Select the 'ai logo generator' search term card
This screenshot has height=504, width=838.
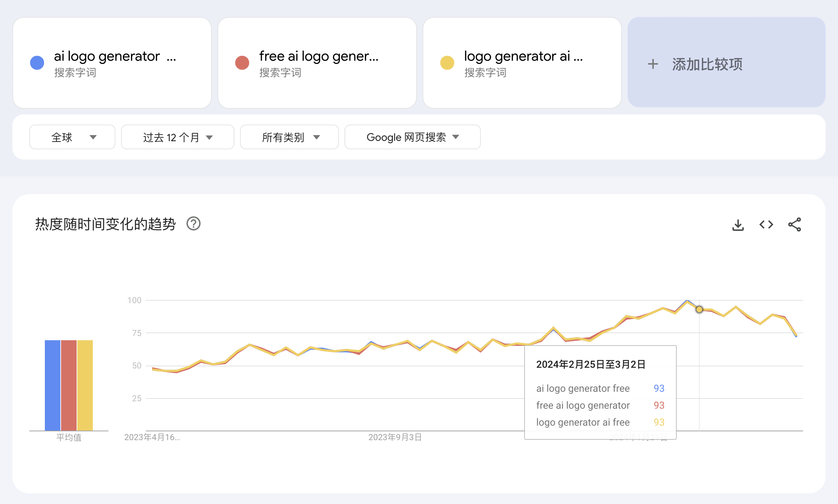(x=112, y=63)
